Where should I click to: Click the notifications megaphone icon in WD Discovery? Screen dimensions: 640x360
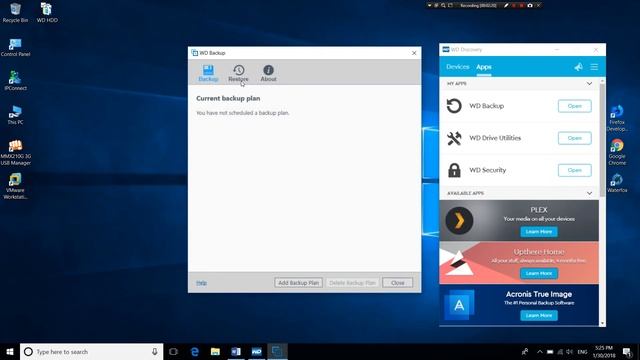point(578,67)
